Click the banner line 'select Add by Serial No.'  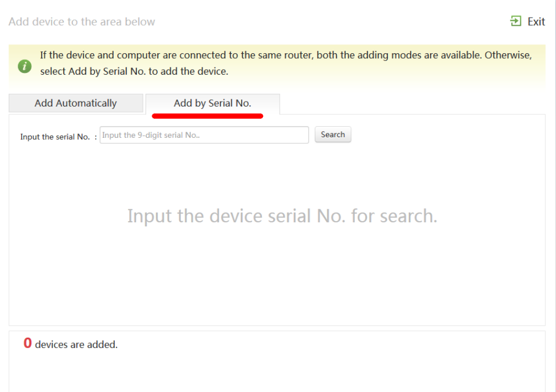(x=134, y=71)
